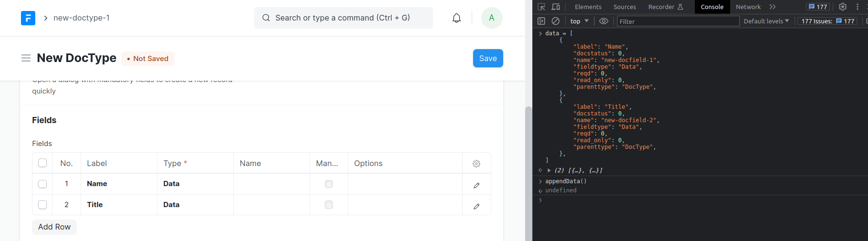
Task: Expand the Default levels dropdown
Action: (x=766, y=21)
